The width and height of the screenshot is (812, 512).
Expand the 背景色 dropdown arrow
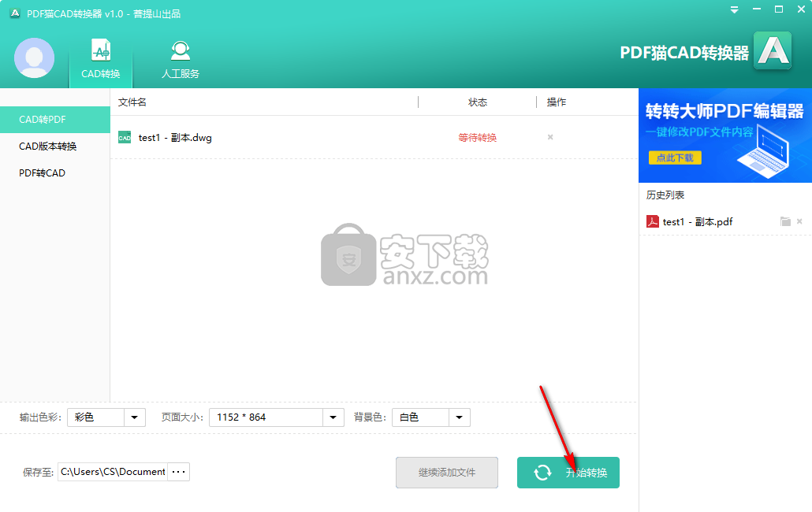pyautogui.click(x=460, y=417)
